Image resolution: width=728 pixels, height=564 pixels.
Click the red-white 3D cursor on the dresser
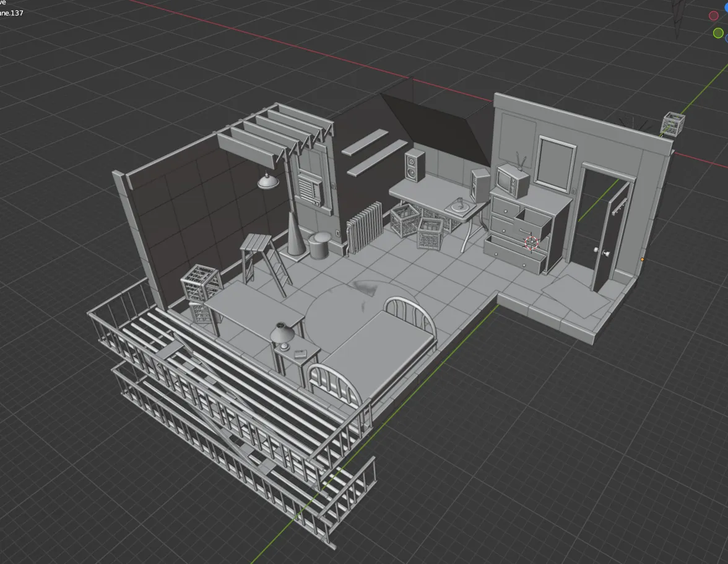tap(532, 243)
